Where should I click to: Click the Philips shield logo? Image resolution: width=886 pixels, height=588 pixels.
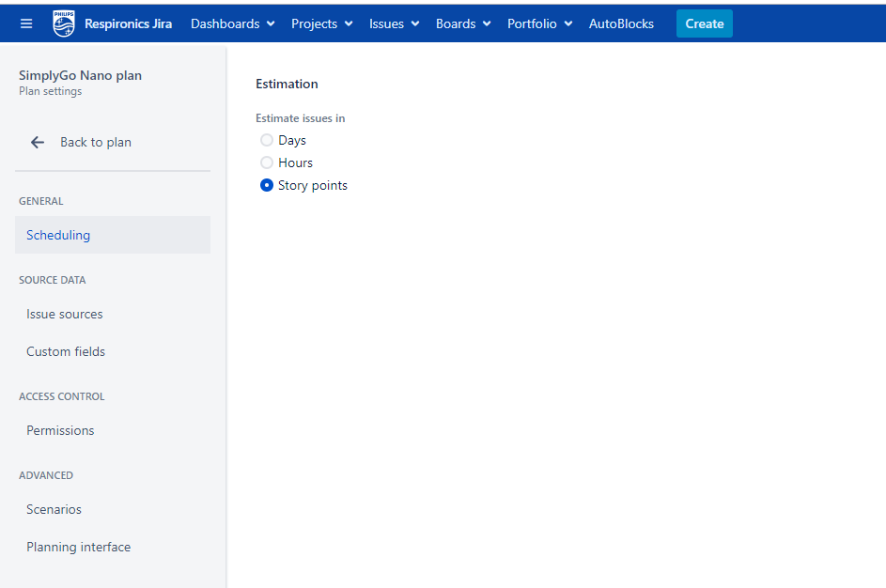tap(63, 23)
